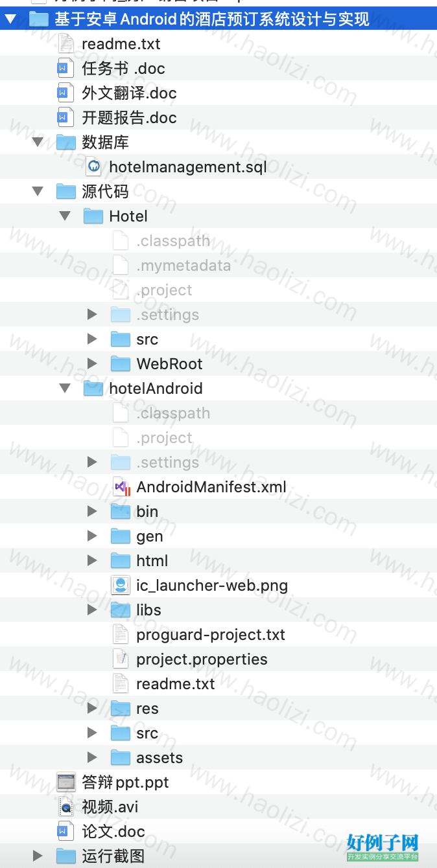Screen dimensions: 437x868
Task: Collapse the 源代码 folder
Action: coord(38,191)
